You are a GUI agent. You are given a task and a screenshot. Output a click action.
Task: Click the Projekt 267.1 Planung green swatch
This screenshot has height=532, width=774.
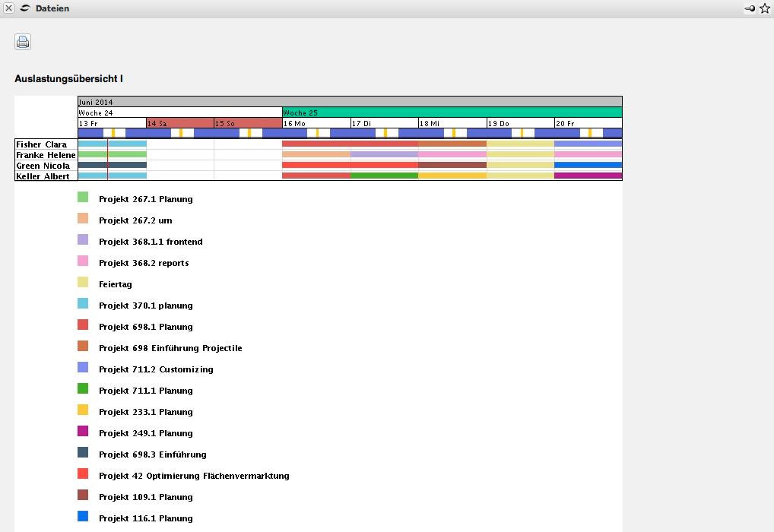(x=83, y=198)
